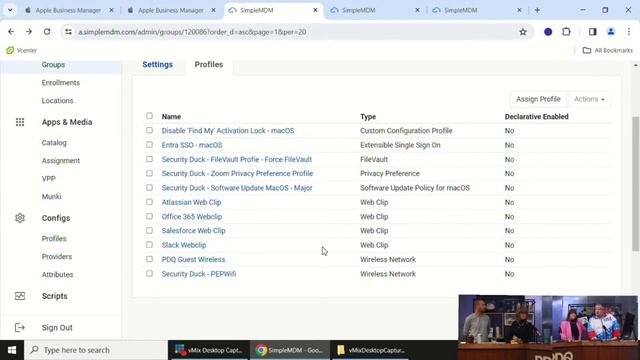Open Locations in the sidebar
Viewport: 640px width, 360px height.
tap(57, 100)
